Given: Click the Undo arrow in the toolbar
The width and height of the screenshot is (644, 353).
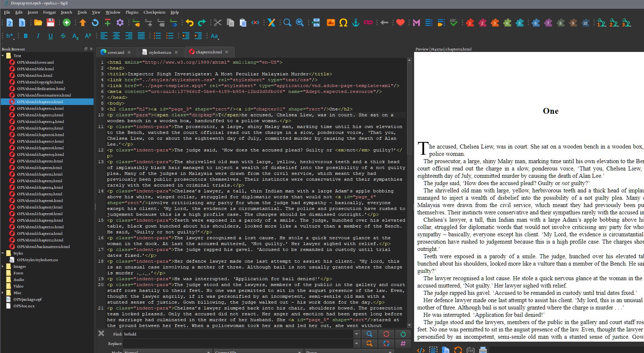Looking at the screenshot, I should [x=189, y=23].
